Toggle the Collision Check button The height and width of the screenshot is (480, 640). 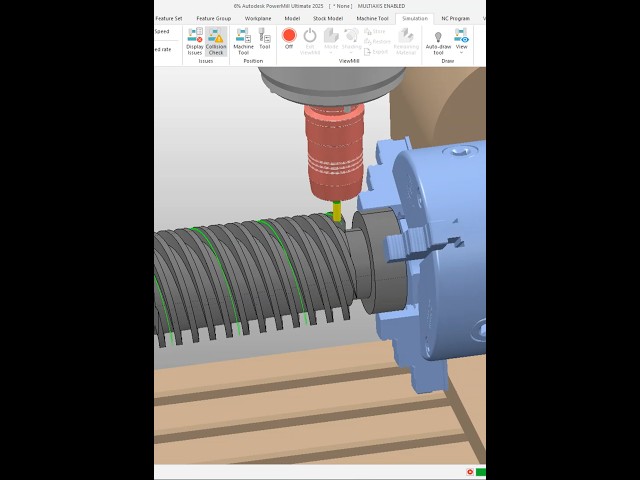tap(216, 41)
